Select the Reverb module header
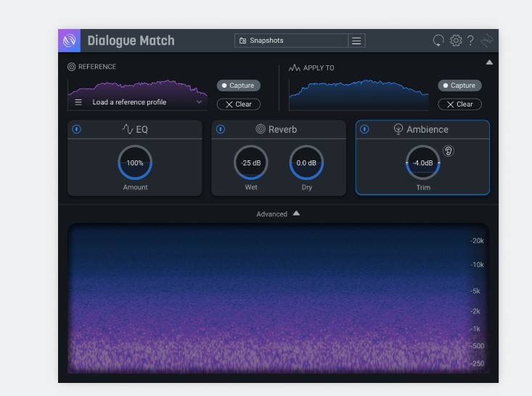 point(279,130)
